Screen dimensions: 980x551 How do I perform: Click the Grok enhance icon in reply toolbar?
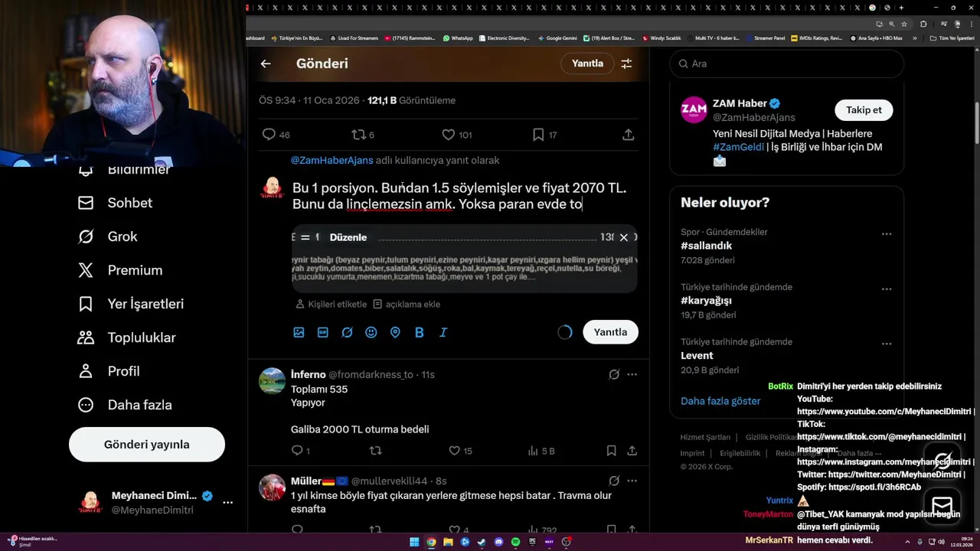[x=347, y=332]
